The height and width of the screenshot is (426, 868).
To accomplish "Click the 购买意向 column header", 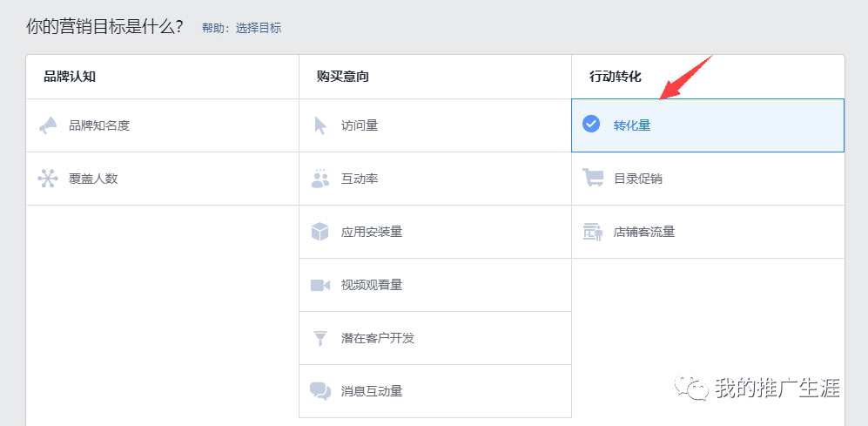I will 343,77.
